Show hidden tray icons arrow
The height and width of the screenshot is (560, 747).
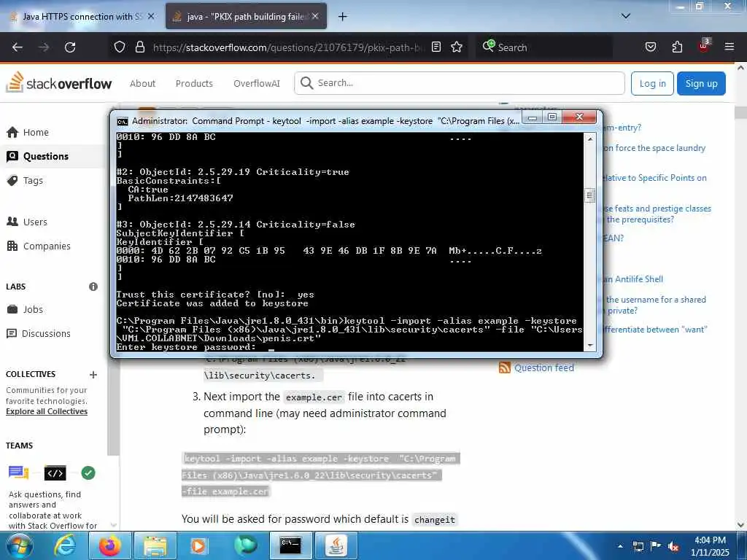tap(620, 546)
